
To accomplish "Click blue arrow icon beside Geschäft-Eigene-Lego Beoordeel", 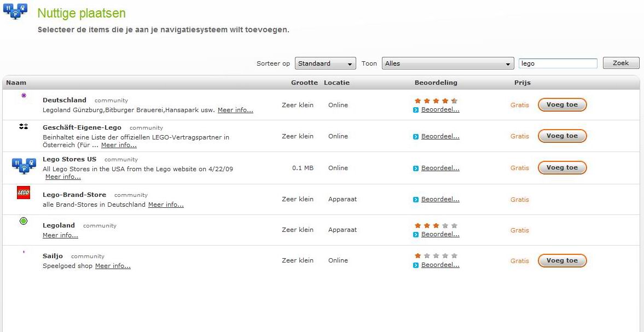I will pyautogui.click(x=416, y=137).
